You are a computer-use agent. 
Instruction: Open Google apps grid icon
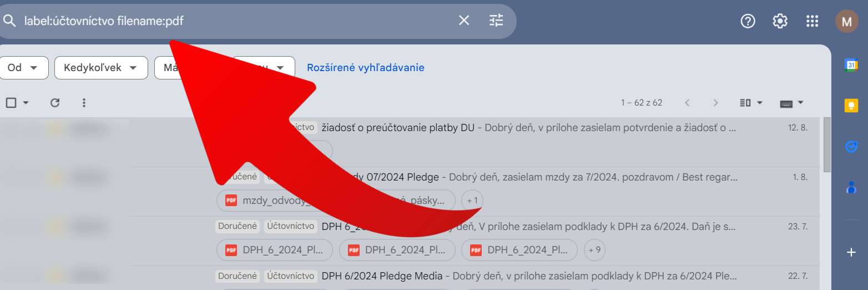(x=812, y=21)
